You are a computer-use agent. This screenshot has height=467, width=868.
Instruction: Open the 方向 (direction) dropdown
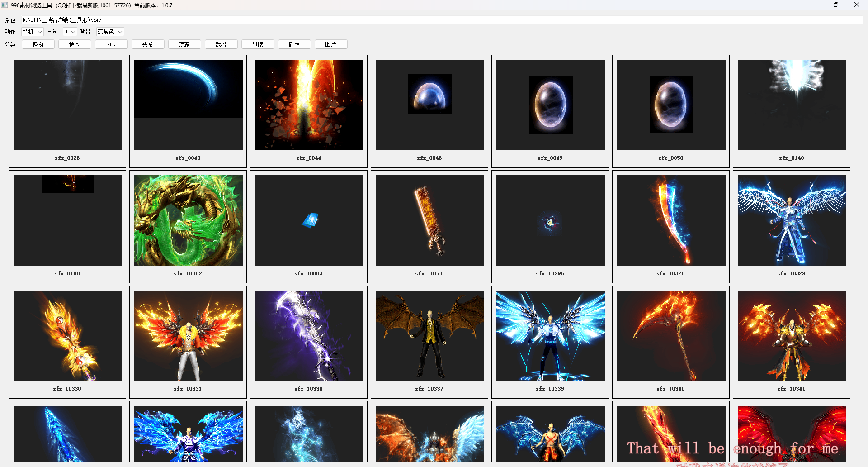coord(70,32)
